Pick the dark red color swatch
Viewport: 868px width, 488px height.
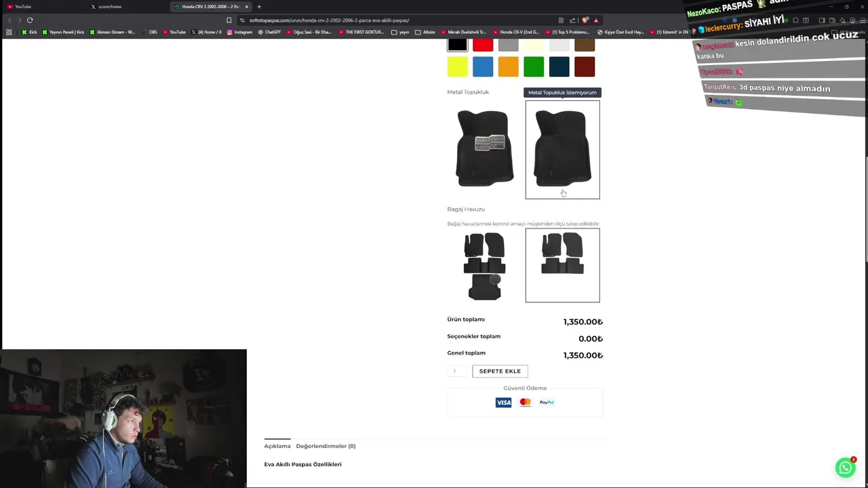pyautogui.click(x=585, y=66)
